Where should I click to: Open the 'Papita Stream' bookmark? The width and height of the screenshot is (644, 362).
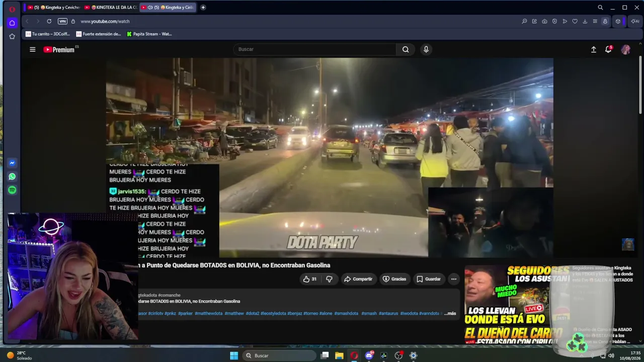149,34
